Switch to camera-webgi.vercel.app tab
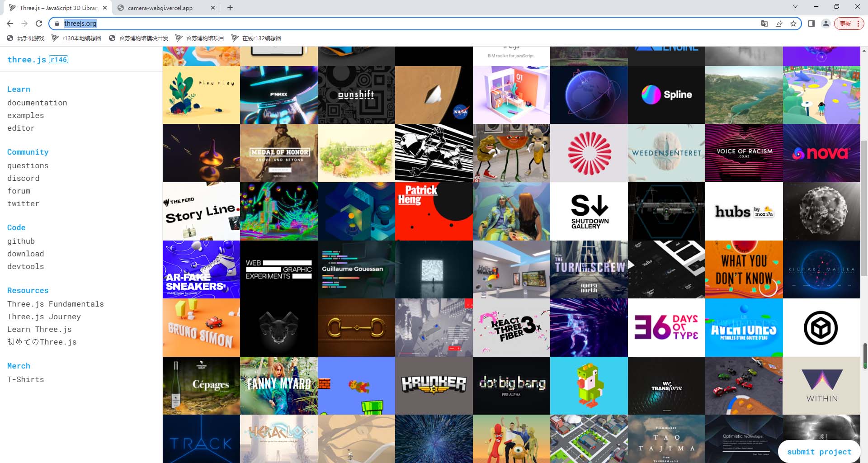The height and width of the screenshot is (463, 868). tap(166, 8)
